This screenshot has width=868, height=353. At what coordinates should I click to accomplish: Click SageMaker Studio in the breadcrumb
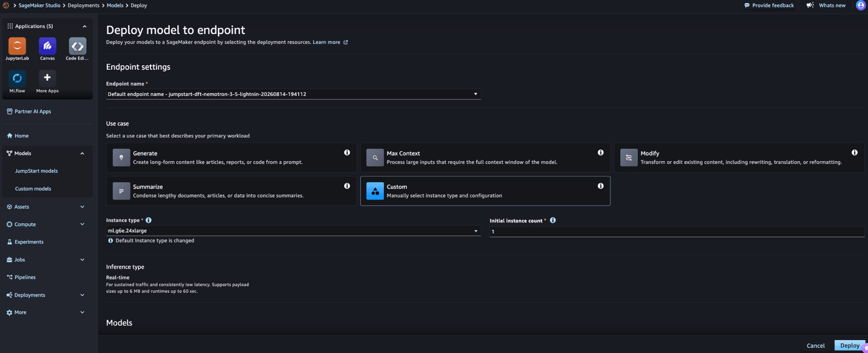coord(39,5)
